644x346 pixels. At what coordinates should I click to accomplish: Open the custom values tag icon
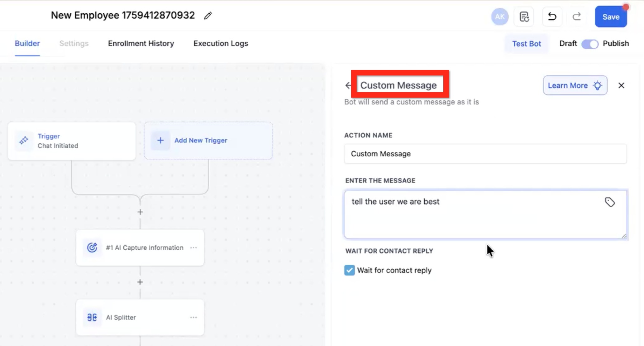coord(610,202)
